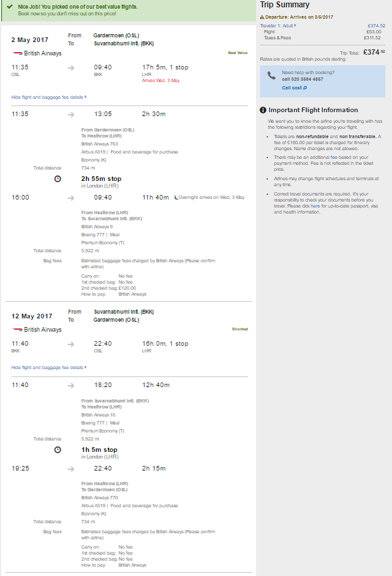Screen dimensions: 392x576
Task: Click the arrow icon between 11:35 and 09:40
Action: coord(71,68)
